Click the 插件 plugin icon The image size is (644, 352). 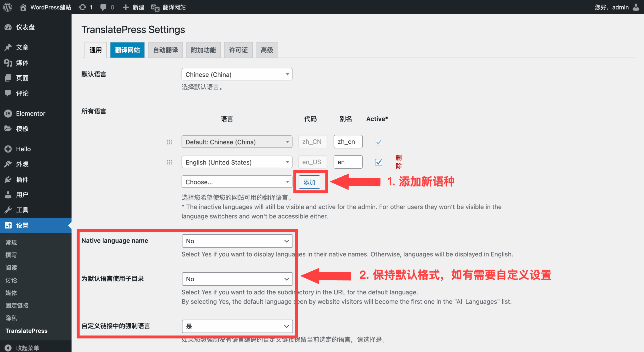click(8, 179)
